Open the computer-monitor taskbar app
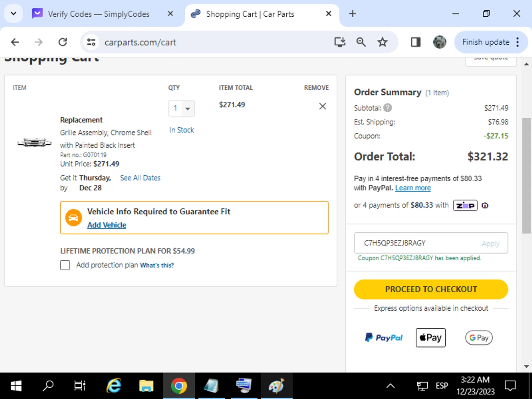Viewport: 532px width, 399px height. (244, 386)
